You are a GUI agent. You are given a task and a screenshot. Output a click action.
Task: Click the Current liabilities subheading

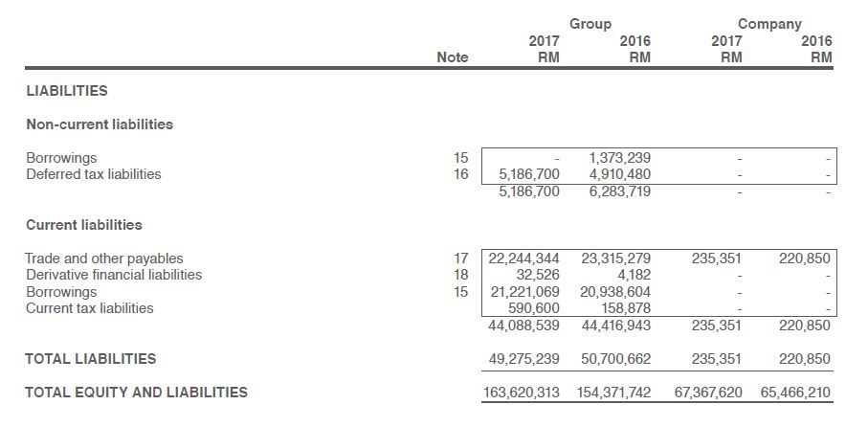click(x=82, y=225)
